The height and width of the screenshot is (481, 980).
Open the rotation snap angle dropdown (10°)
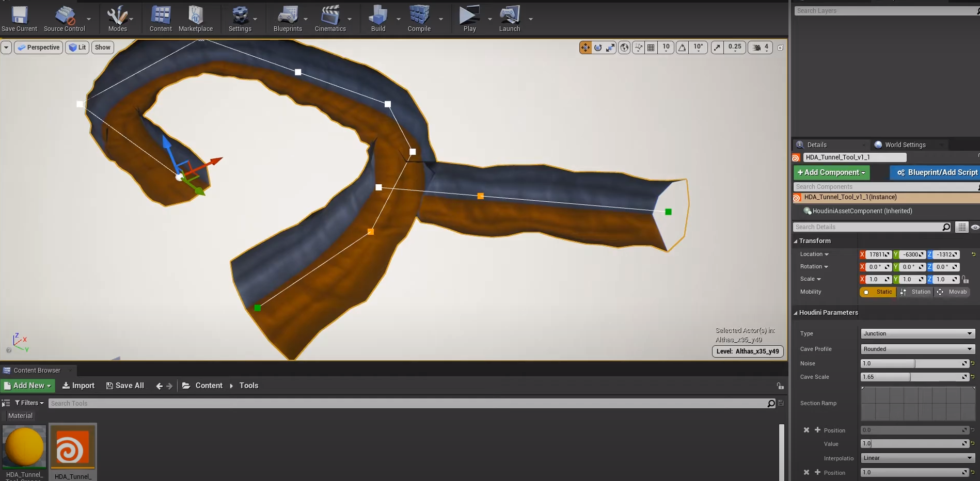click(x=698, y=47)
